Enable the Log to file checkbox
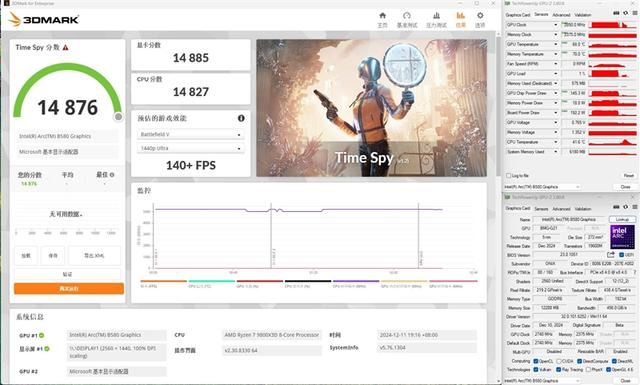The image size is (640, 385). (x=509, y=176)
